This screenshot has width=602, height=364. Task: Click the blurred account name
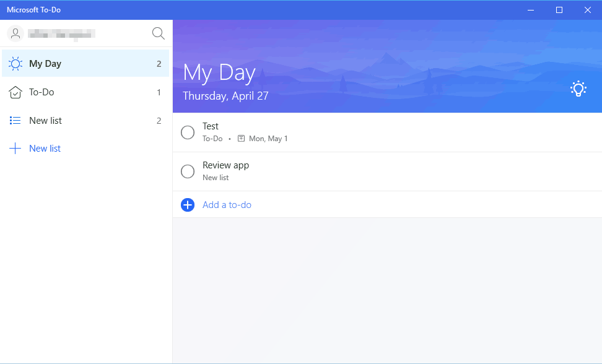[61, 34]
